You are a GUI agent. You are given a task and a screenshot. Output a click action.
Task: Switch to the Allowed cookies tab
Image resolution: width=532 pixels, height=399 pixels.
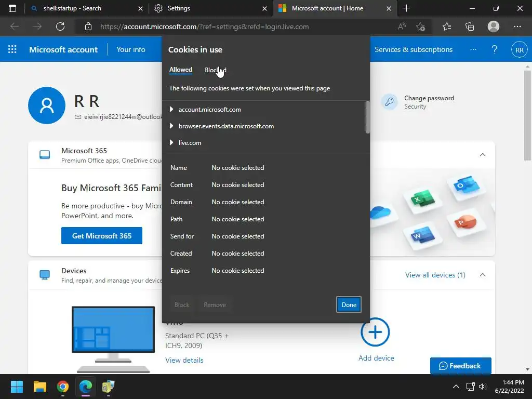[180, 70]
